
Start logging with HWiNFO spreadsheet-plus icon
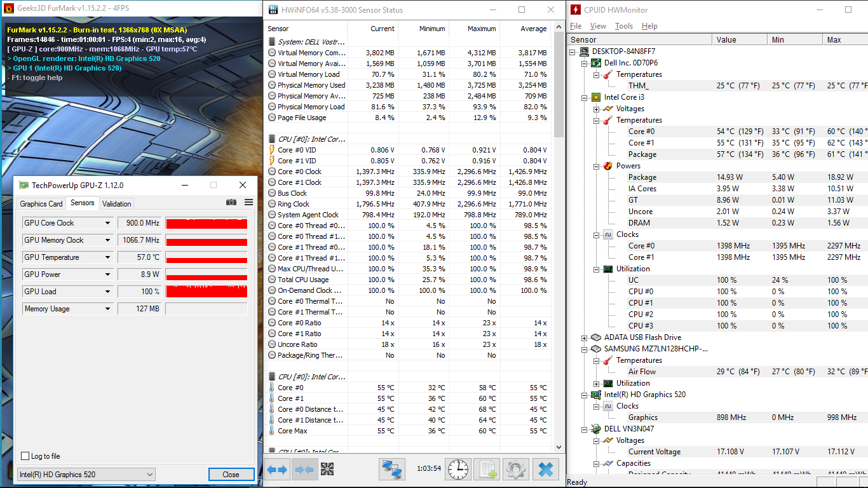487,470
